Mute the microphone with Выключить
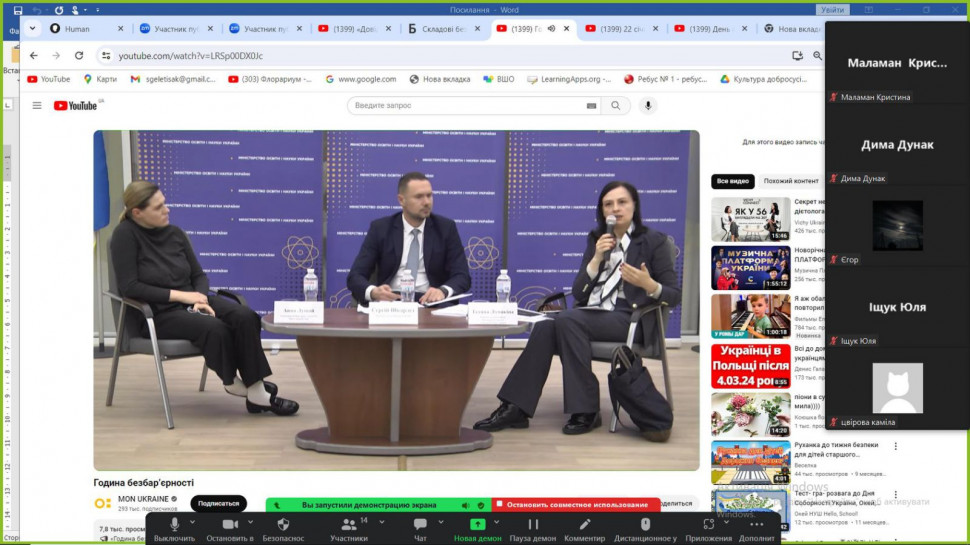 click(x=174, y=530)
